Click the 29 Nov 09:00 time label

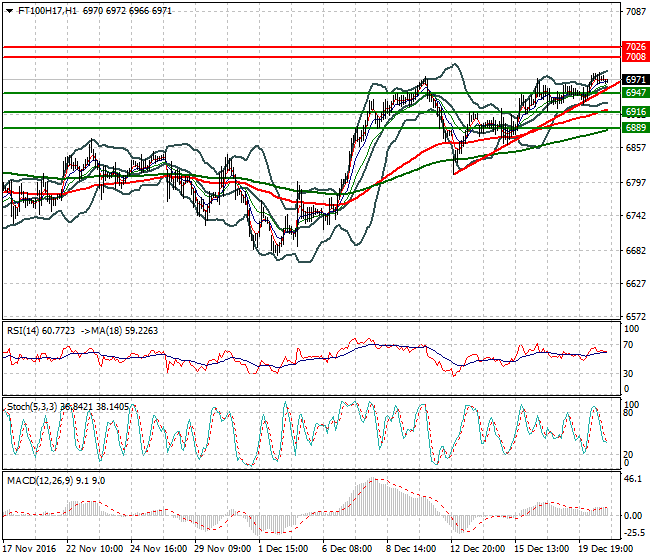tap(223, 549)
